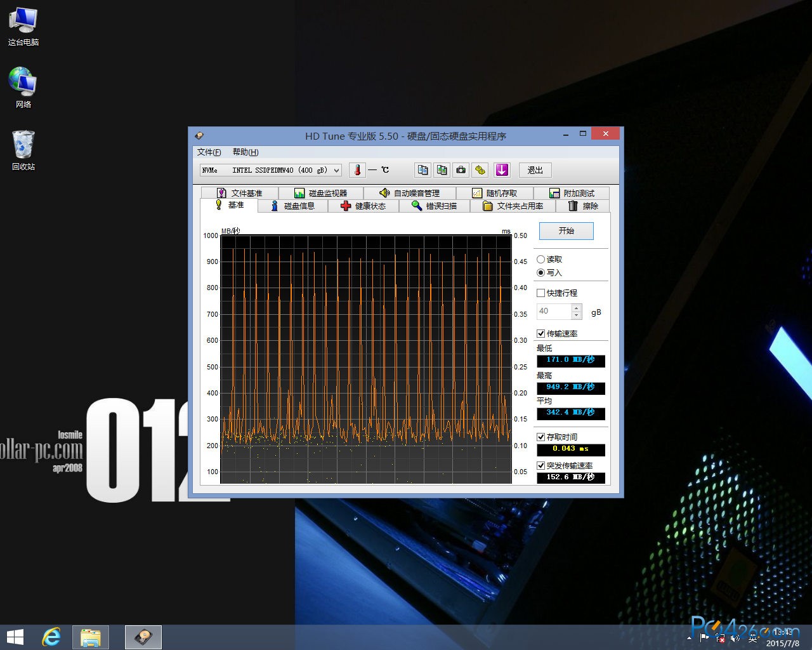Viewport: 812px width, 650px height.
Task: Click the 开始 start button
Action: tap(566, 230)
